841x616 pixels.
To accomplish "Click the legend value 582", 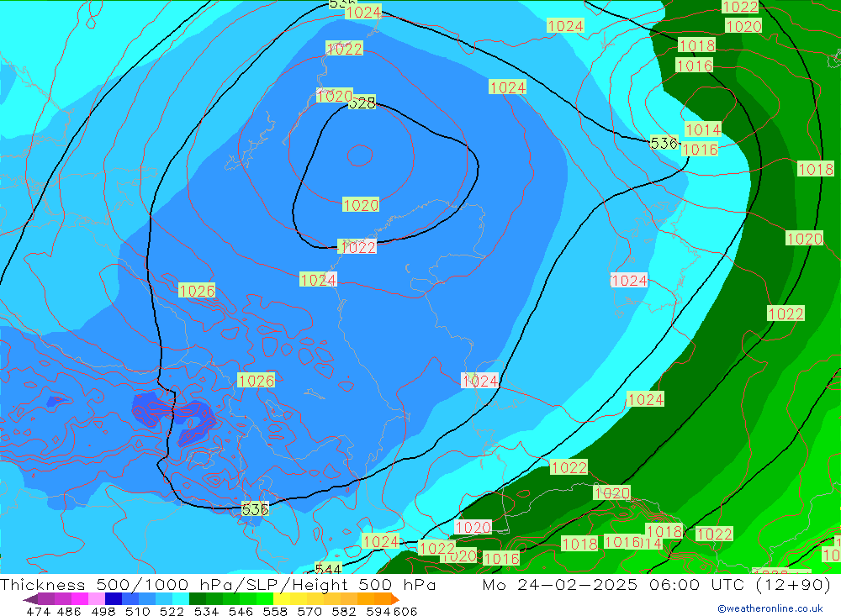I will tap(344, 611).
